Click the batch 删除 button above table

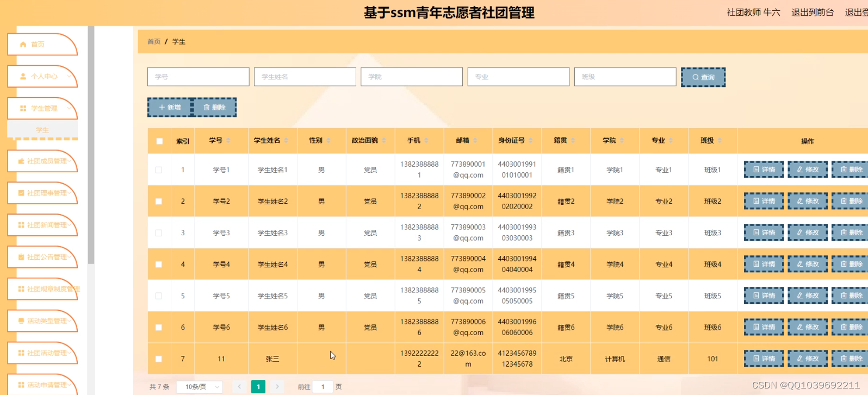214,108
